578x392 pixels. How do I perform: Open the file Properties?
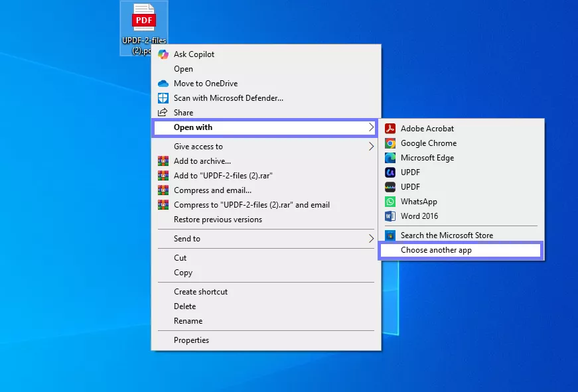tap(191, 340)
